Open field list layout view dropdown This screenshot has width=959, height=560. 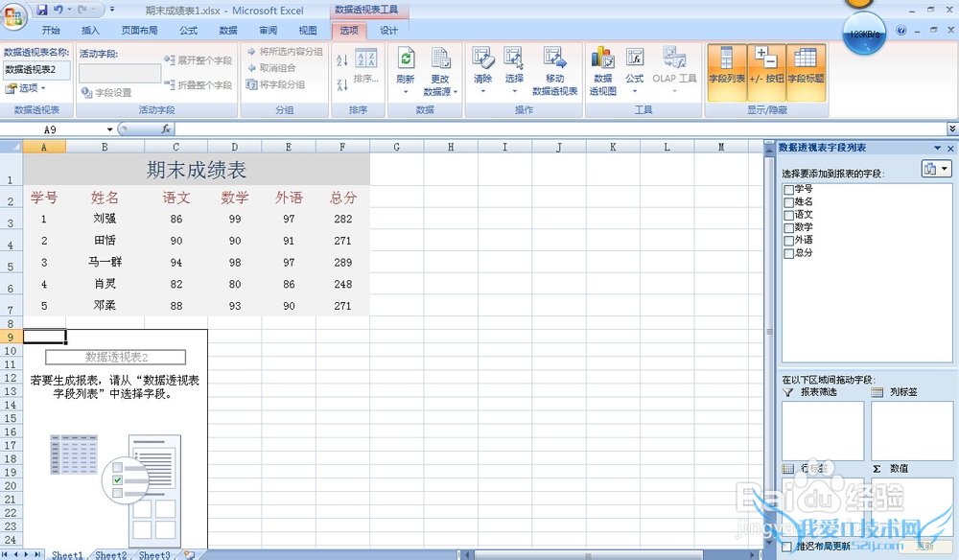(936, 169)
